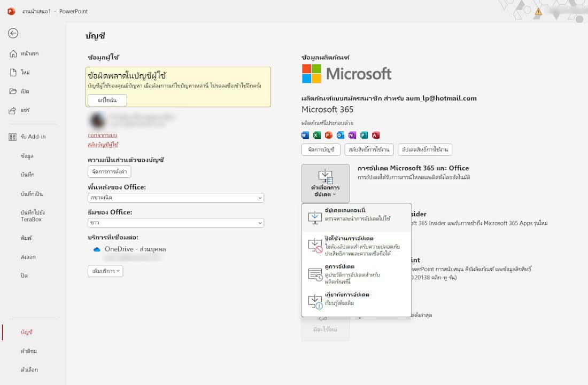Screen dimensions: 588x385
Task: Click the ออกจากระบบ sign out link
Action: (x=103, y=135)
